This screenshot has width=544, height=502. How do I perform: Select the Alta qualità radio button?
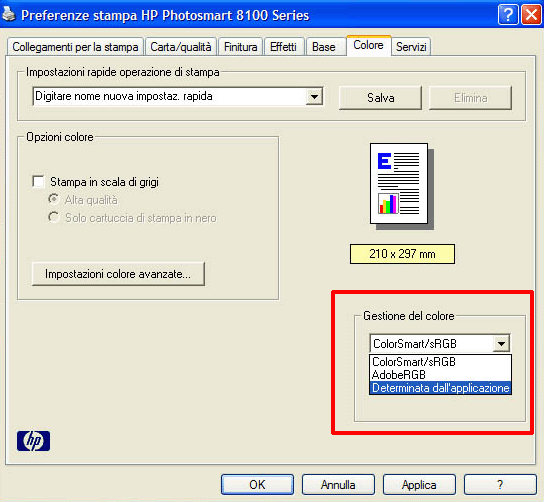[x=53, y=199]
